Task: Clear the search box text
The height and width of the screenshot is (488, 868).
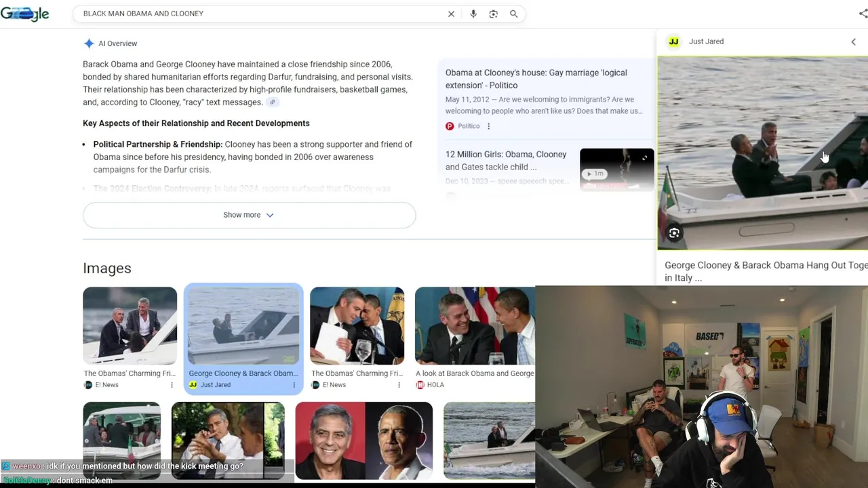Action: [451, 14]
